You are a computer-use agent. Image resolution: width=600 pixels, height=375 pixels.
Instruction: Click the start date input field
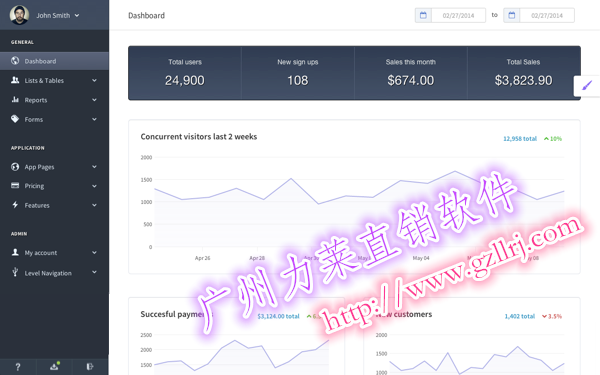coord(458,15)
